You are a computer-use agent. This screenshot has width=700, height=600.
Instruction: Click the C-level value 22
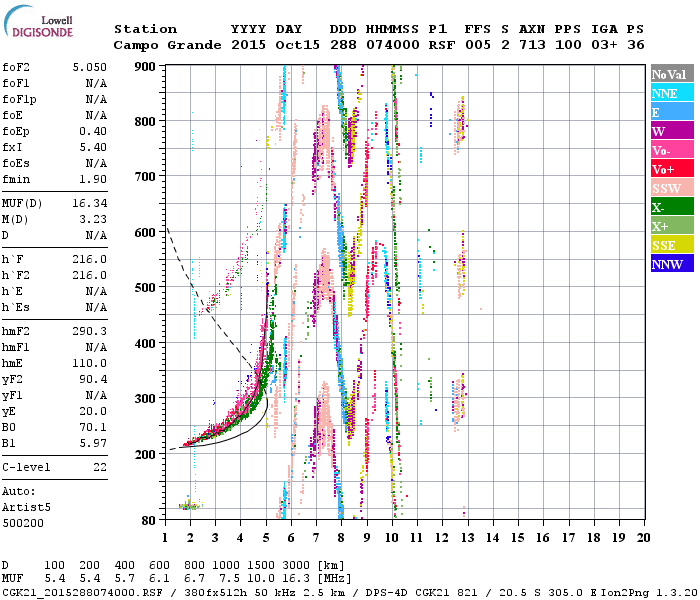pyautogui.click(x=100, y=467)
